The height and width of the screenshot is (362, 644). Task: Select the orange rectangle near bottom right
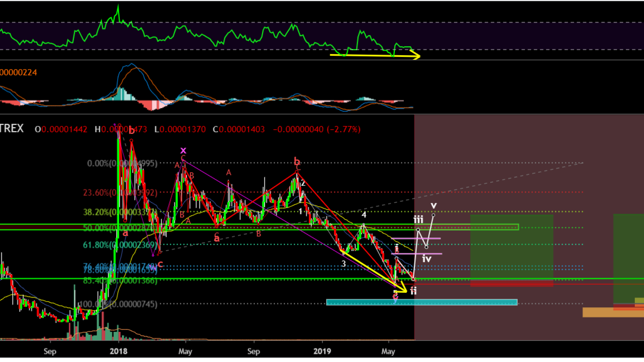pyautogui.click(x=613, y=312)
